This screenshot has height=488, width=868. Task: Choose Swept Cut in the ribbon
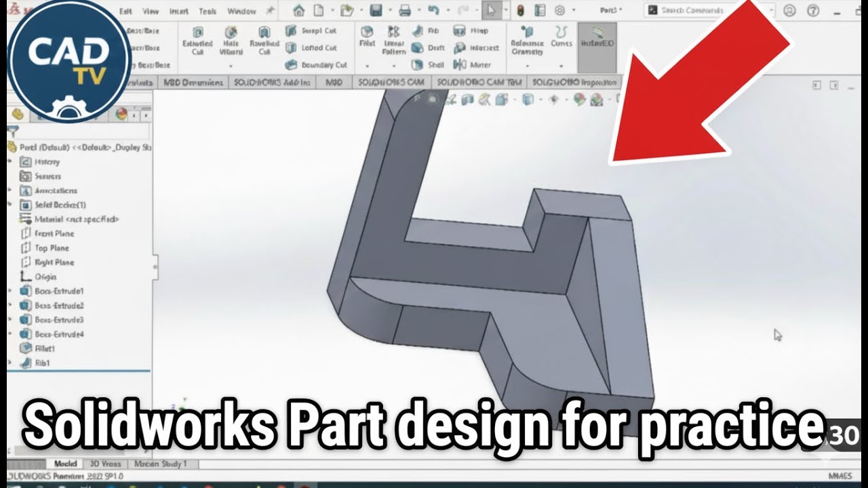311,30
